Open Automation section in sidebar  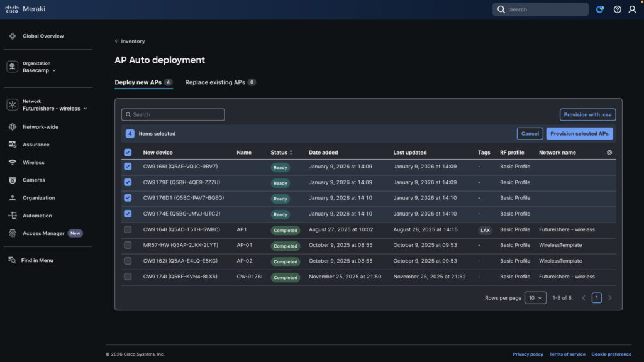pyautogui.click(x=37, y=216)
